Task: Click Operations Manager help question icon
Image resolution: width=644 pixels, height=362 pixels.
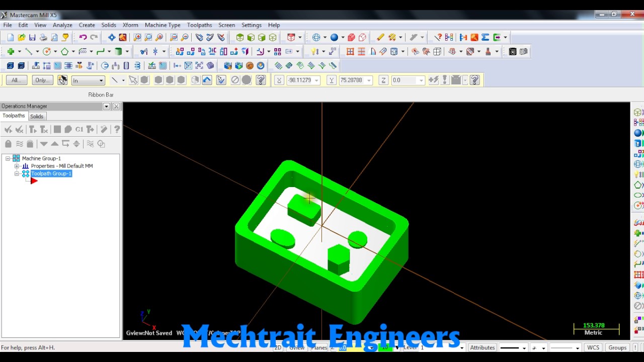Action: 117,130
